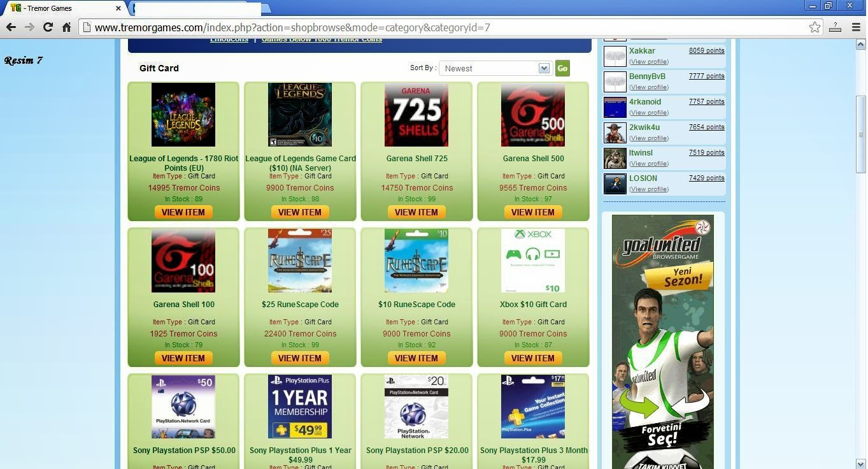868x469 pixels.
Task: Click the green Go button
Action: 562,68
